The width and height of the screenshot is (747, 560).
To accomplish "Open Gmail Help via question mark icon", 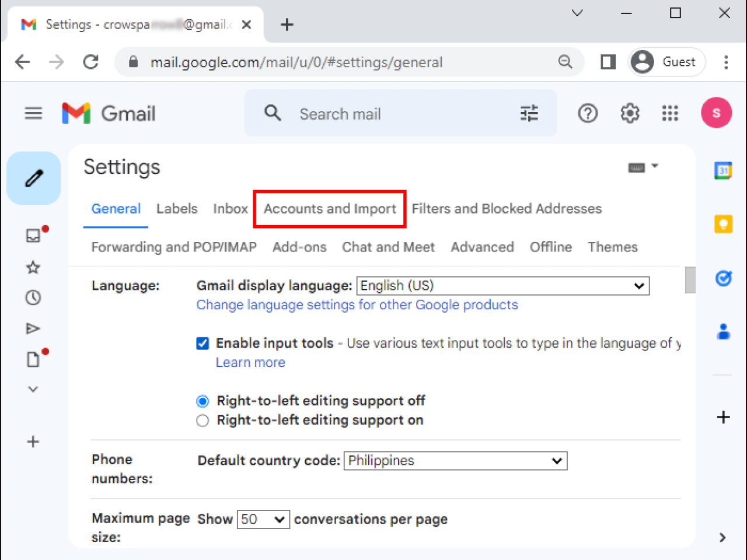I will [588, 113].
